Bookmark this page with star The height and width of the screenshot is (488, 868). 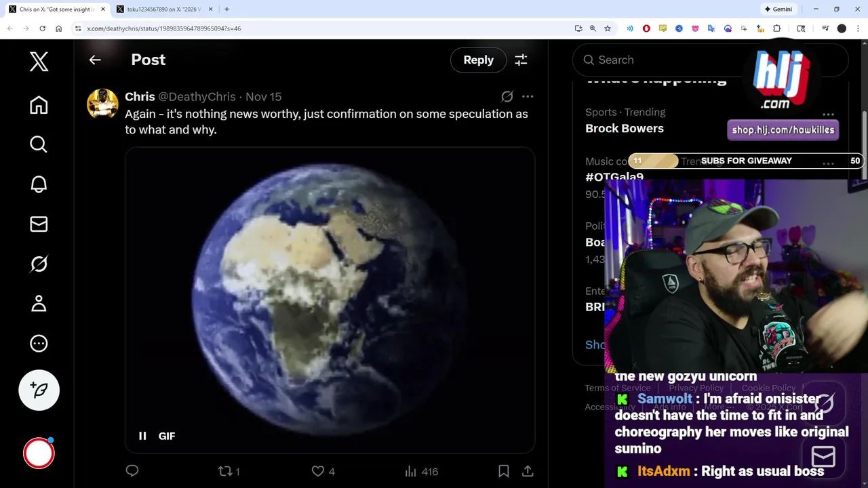pos(608,28)
